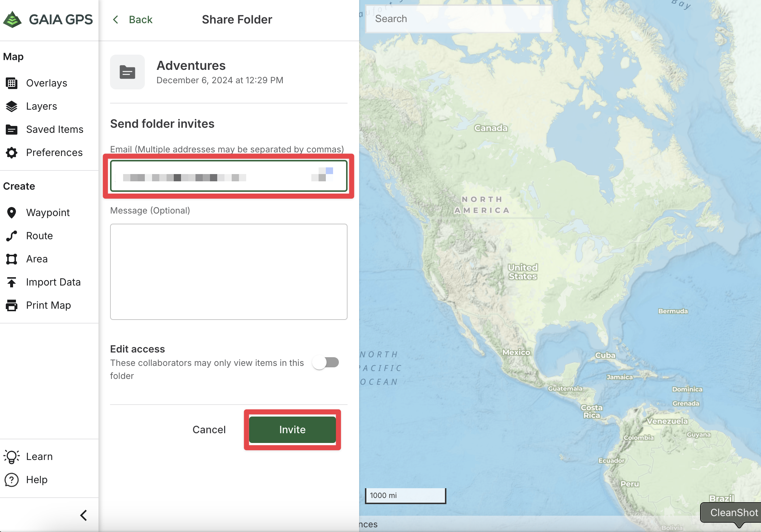761x532 pixels.
Task: Click the Cancel button
Action: pos(209,430)
